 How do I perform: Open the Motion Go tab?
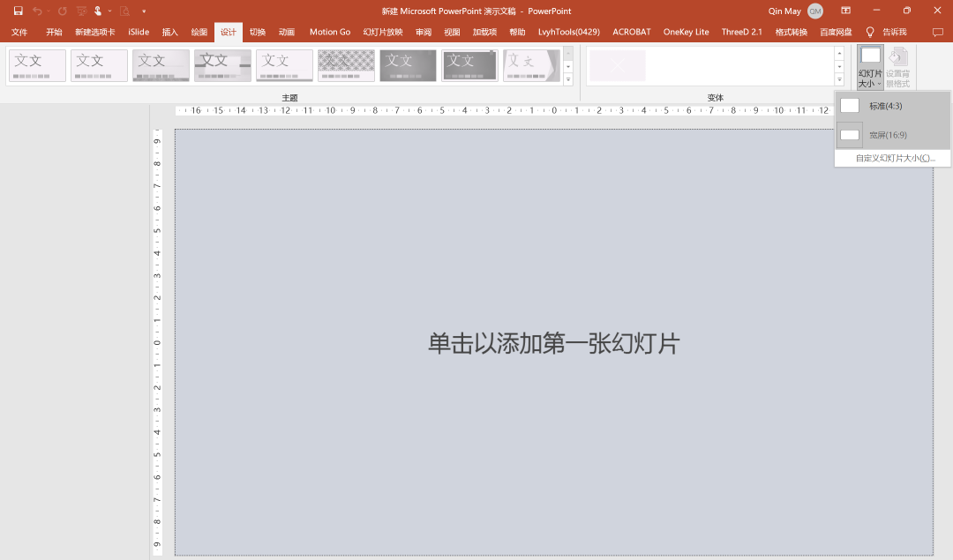330,33
